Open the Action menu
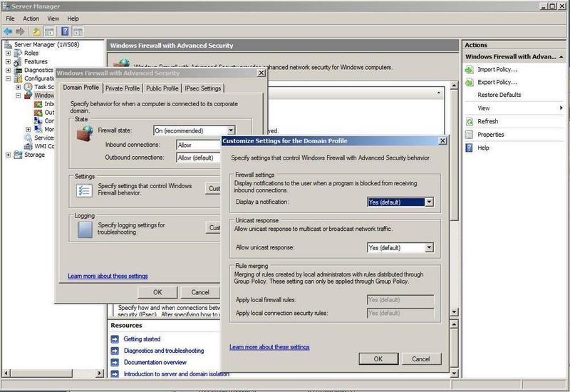Image resolution: width=570 pixels, height=392 pixels. [x=31, y=19]
